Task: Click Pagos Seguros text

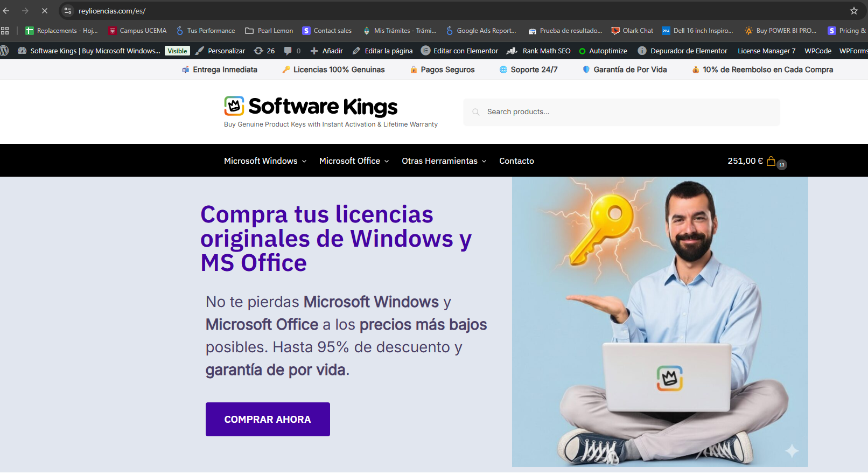Action: point(447,69)
